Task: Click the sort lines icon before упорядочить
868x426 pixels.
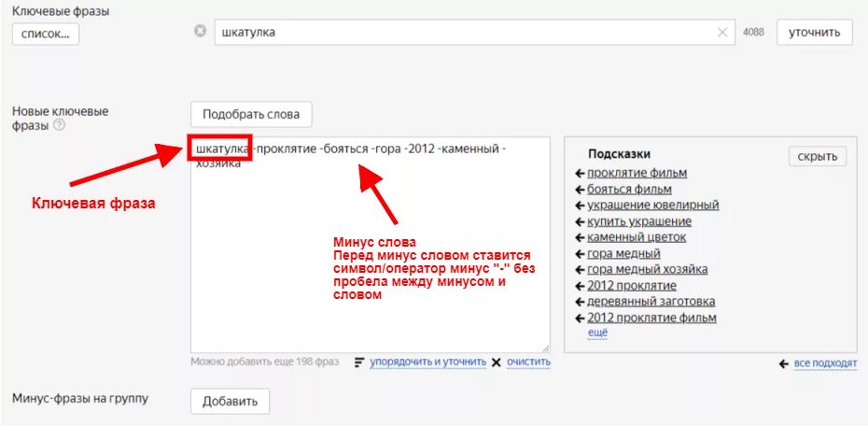Action: (x=360, y=362)
